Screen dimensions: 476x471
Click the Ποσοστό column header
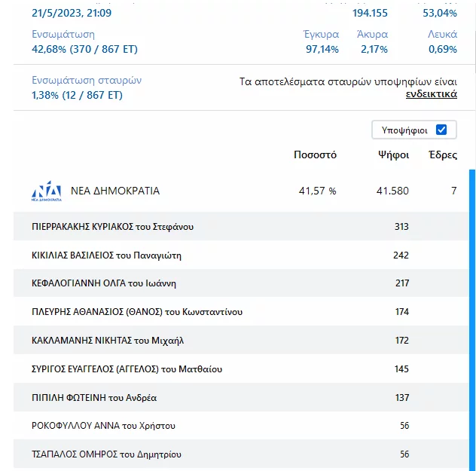(x=315, y=155)
